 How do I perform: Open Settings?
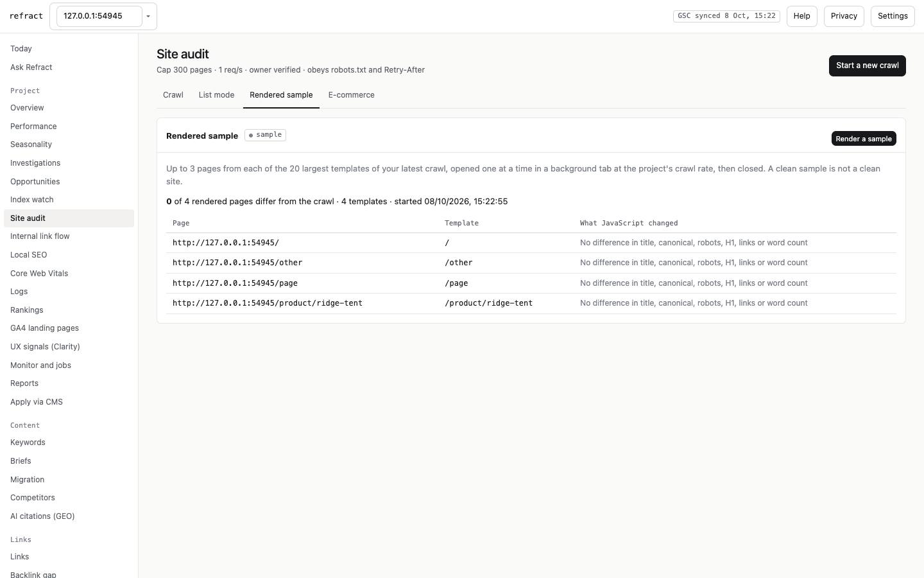893,16
